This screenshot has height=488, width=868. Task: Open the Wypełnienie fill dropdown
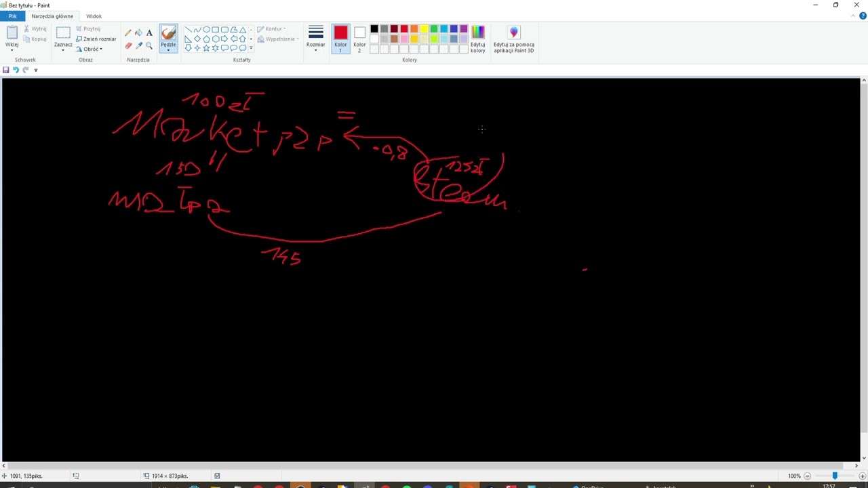click(x=278, y=39)
